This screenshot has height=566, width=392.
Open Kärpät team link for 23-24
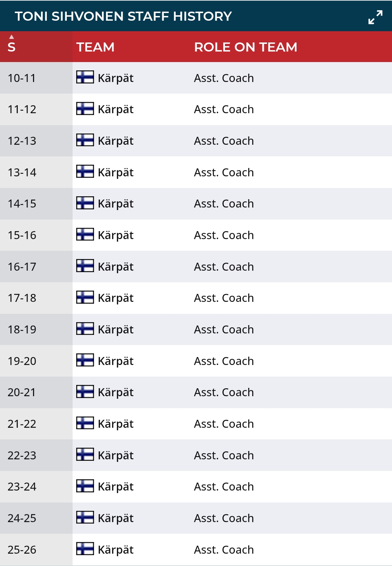pyautogui.click(x=115, y=487)
